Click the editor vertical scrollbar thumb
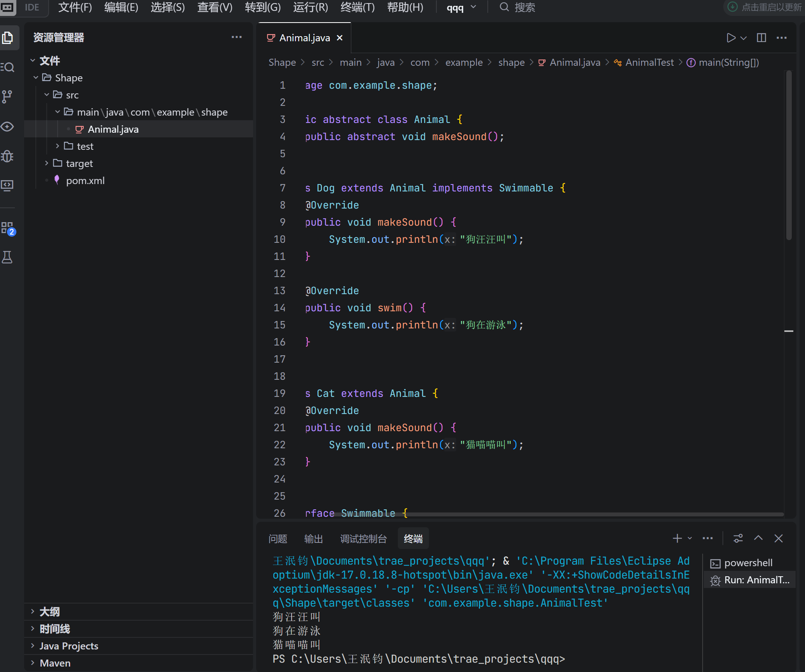 (x=789, y=156)
